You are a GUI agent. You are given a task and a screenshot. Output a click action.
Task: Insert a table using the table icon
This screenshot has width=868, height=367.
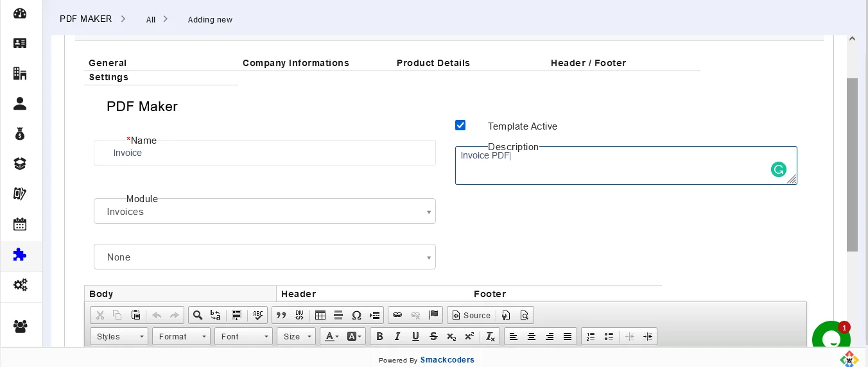tap(320, 315)
